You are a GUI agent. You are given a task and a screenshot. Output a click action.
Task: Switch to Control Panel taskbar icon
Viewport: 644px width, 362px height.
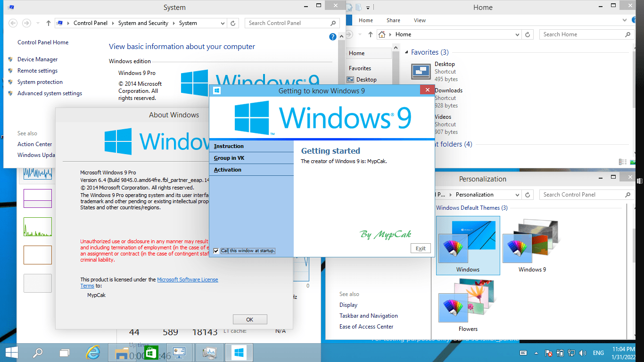click(179, 353)
